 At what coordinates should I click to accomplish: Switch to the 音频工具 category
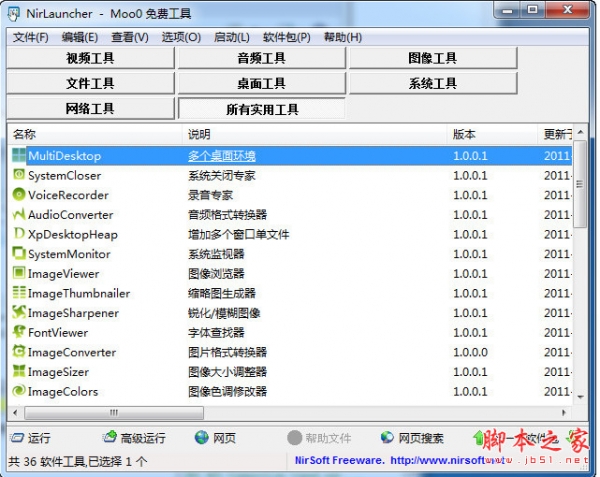[x=261, y=58]
